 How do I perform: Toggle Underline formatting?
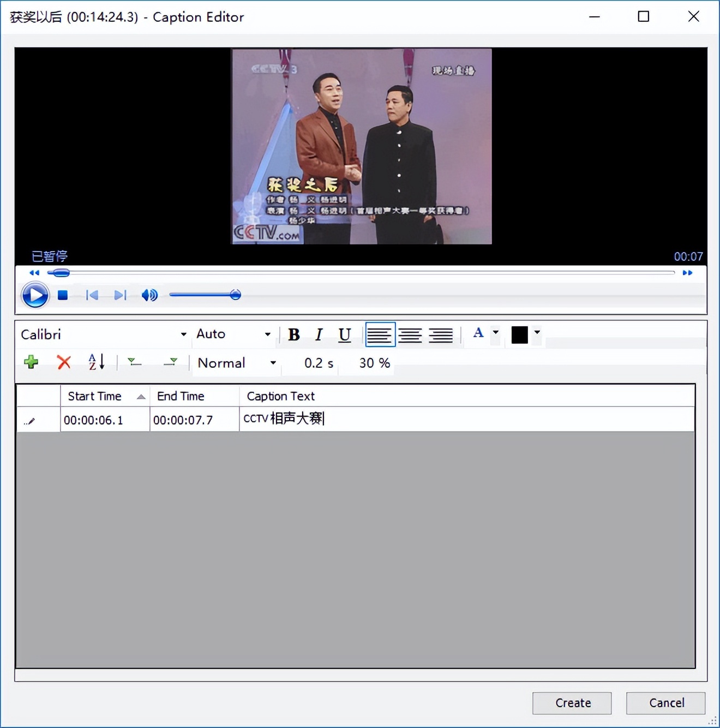pos(344,335)
